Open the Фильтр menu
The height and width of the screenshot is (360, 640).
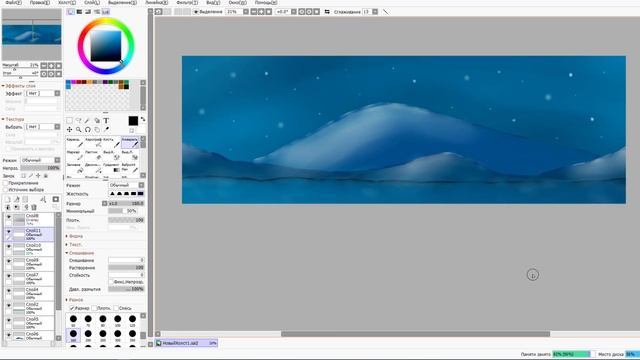point(187,2)
